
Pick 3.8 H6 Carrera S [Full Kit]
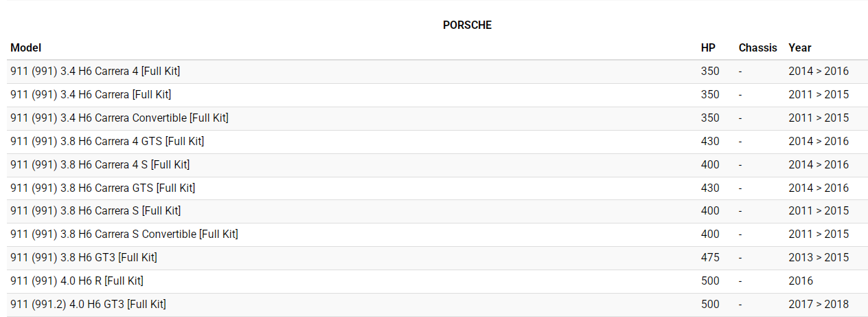(x=95, y=210)
